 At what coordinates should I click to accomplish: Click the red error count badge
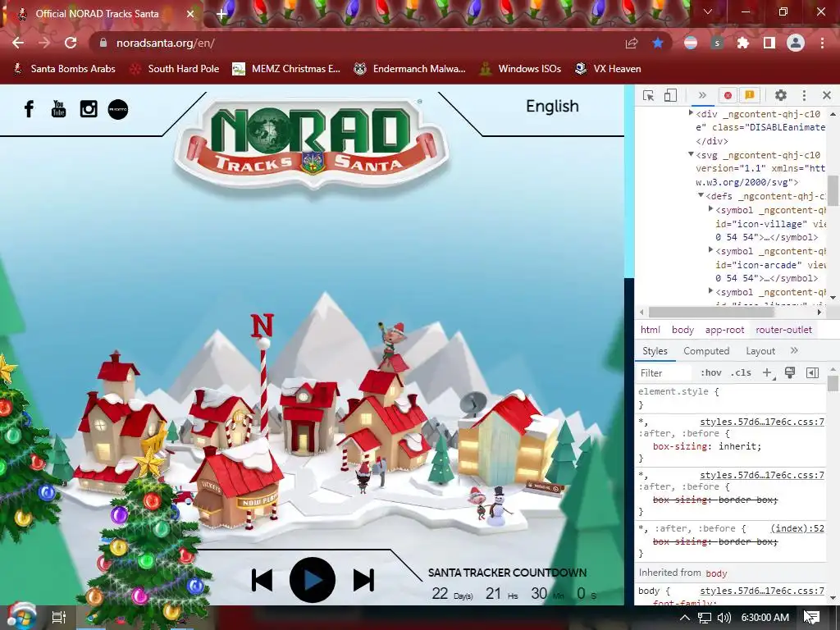click(x=728, y=95)
